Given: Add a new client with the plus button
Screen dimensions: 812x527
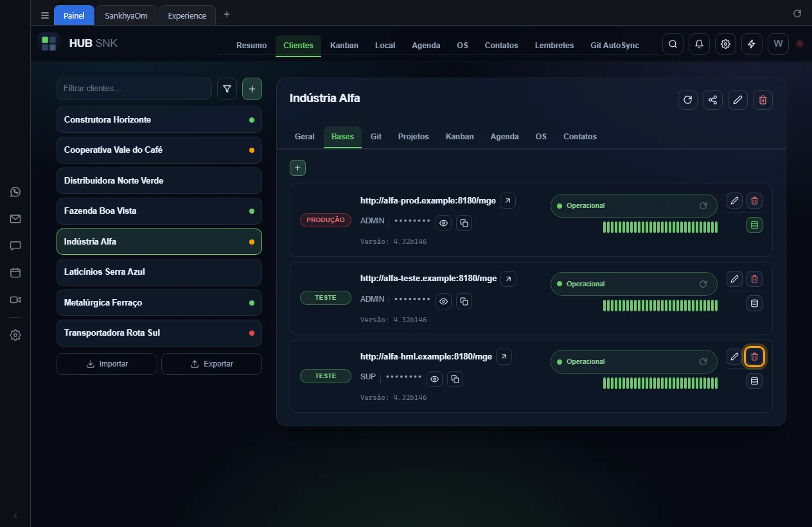Looking at the screenshot, I should point(252,89).
